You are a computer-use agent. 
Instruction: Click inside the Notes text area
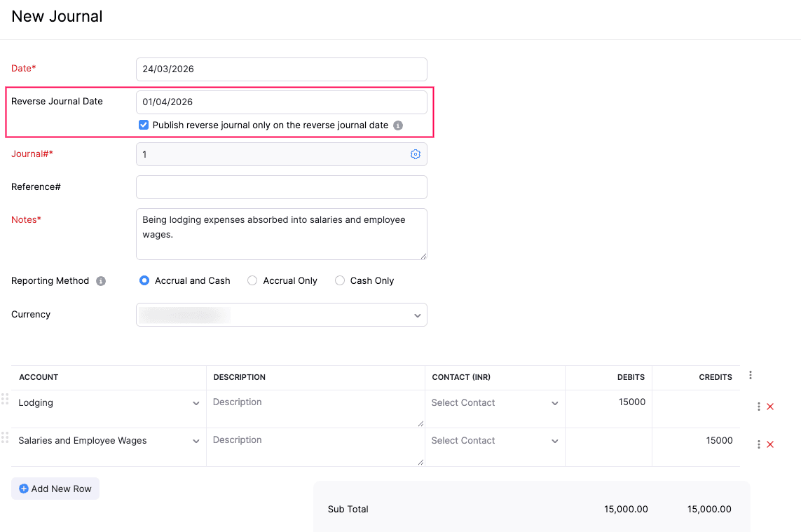click(281, 233)
